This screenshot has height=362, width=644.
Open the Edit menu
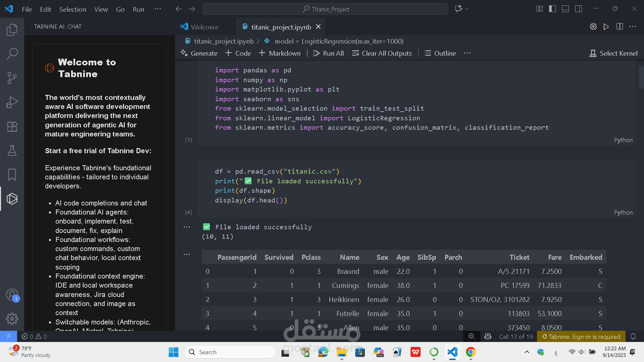(x=46, y=9)
